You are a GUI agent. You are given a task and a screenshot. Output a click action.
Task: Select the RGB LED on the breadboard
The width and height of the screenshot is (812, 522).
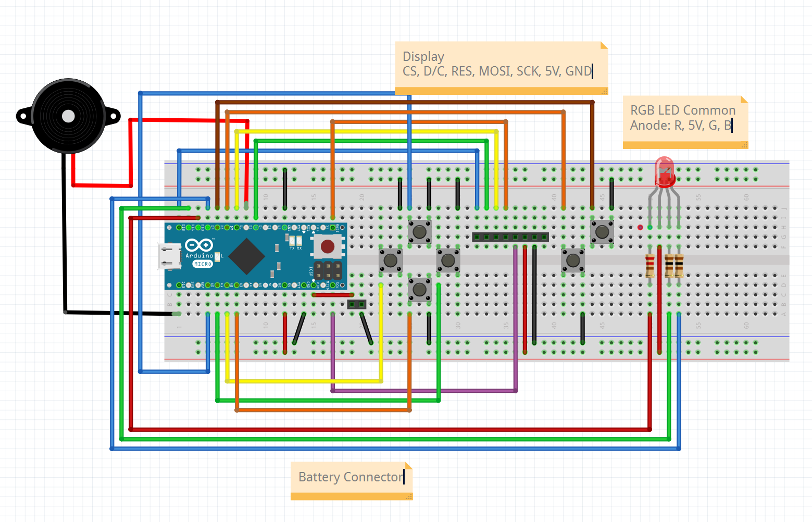click(x=664, y=172)
